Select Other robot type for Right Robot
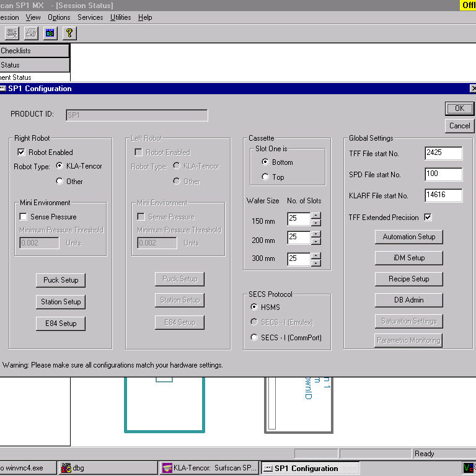476x476 pixels. point(59,181)
